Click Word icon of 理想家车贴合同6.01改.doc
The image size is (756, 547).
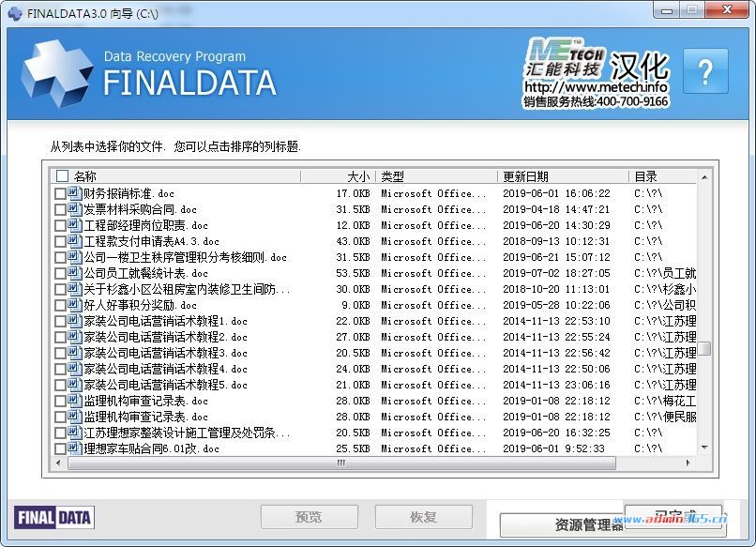point(74,448)
